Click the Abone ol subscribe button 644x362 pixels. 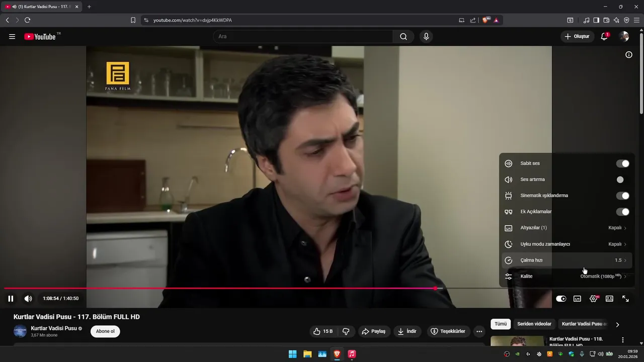pos(105,331)
